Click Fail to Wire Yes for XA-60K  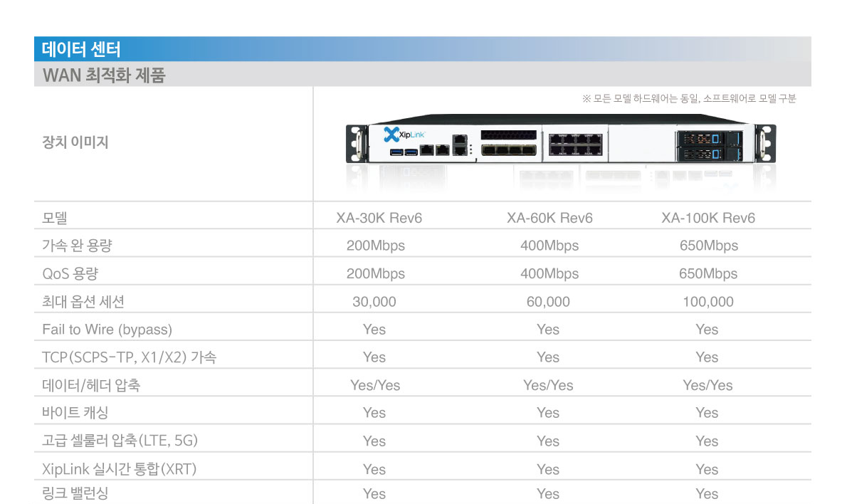[x=548, y=330]
